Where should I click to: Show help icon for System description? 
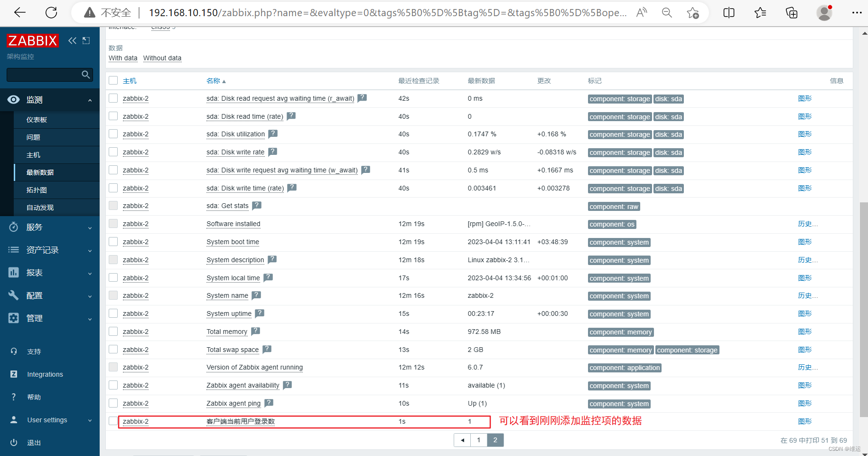pyautogui.click(x=272, y=259)
